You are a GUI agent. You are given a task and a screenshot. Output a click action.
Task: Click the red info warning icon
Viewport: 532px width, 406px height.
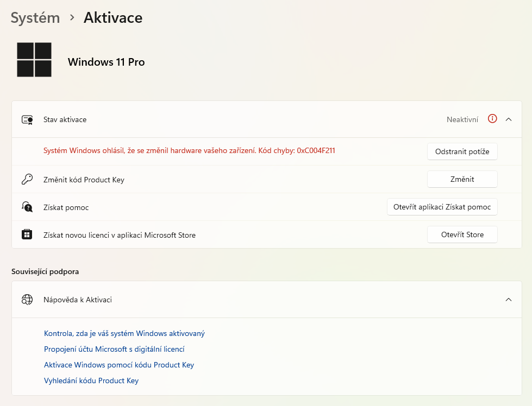click(492, 119)
